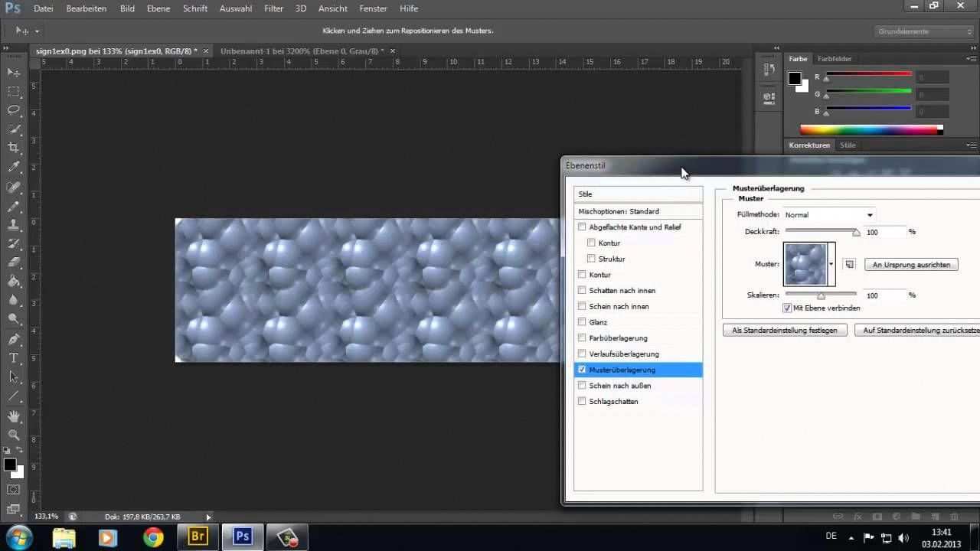The image size is (980, 551).
Task: Expand the Muster pattern picker arrow
Action: pos(831,264)
